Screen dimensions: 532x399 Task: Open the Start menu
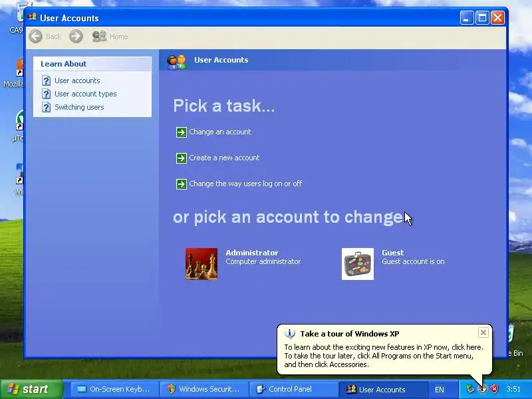[x=32, y=389]
